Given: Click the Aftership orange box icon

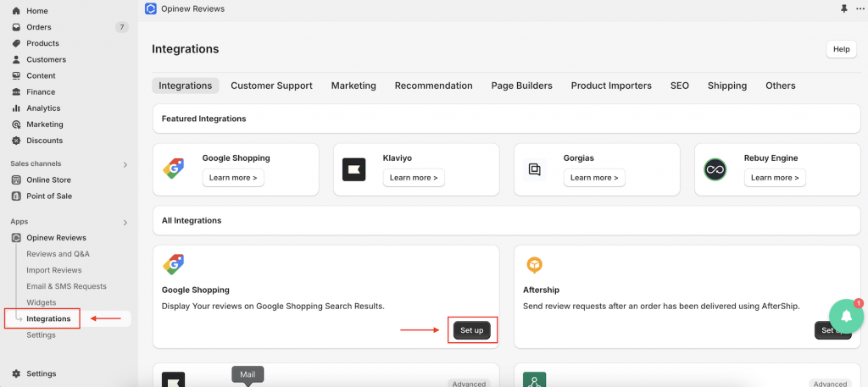Looking at the screenshot, I should [534, 265].
